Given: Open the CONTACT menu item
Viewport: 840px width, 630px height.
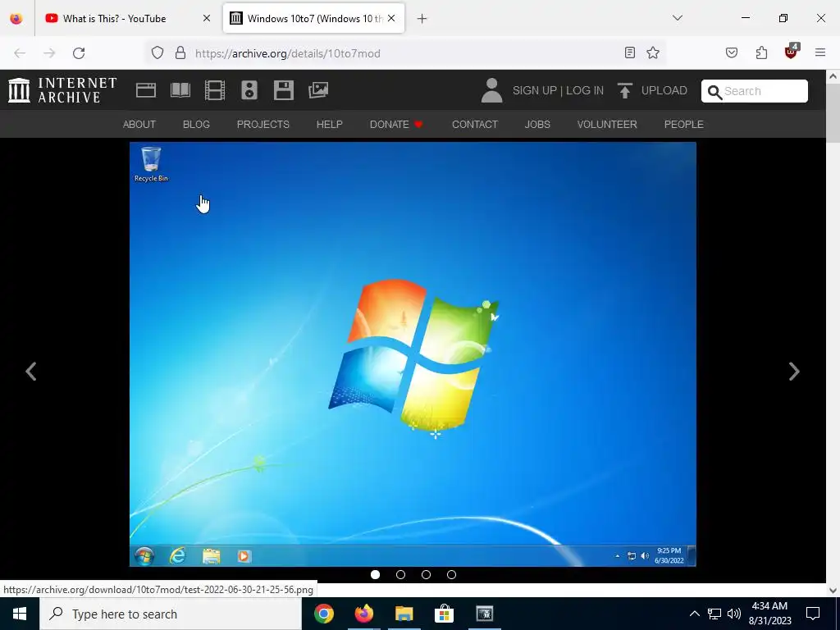Looking at the screenshot, I should pos(475,125).
